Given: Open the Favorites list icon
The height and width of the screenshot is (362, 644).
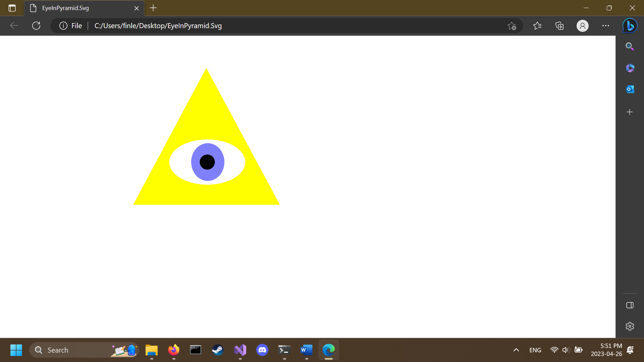Looking at the screenshot, I should (x=537, y=26).
